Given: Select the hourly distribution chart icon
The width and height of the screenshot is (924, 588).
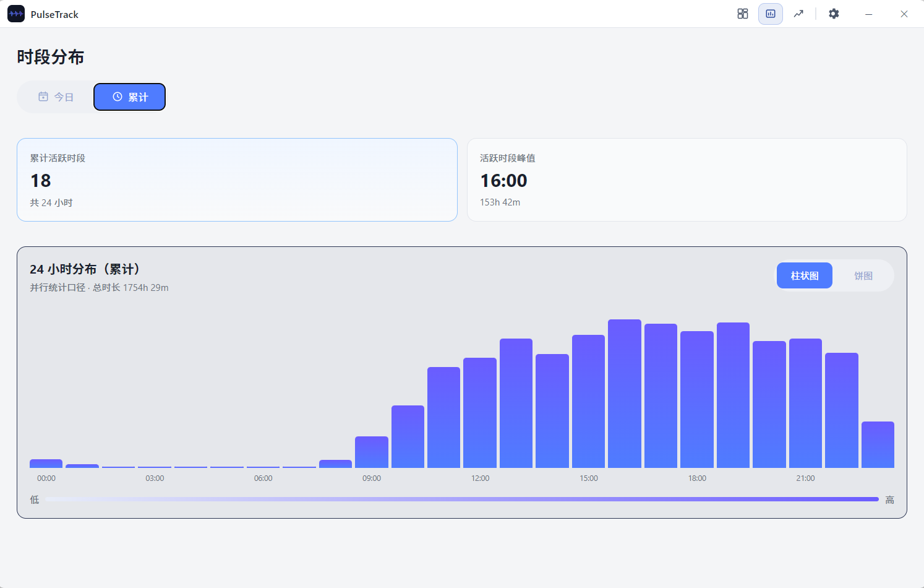Looking at the screenshot, I should coord(771,14).
